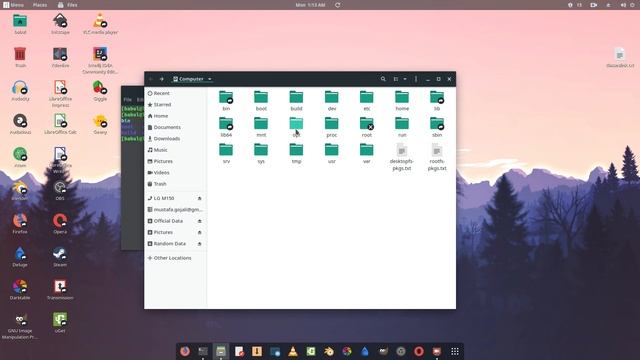Open the Darktable desktop shortcut
The image size is (640, 360).
20,290
